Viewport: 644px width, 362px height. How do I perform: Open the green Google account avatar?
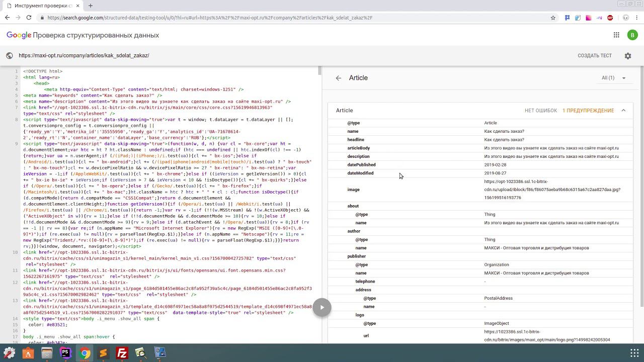(632, 35)
